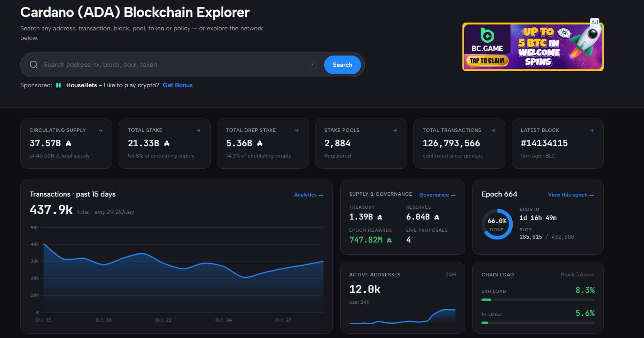Open View this epoch link
Viewport: 644px width, 338px height.
[x=571, y=195]
